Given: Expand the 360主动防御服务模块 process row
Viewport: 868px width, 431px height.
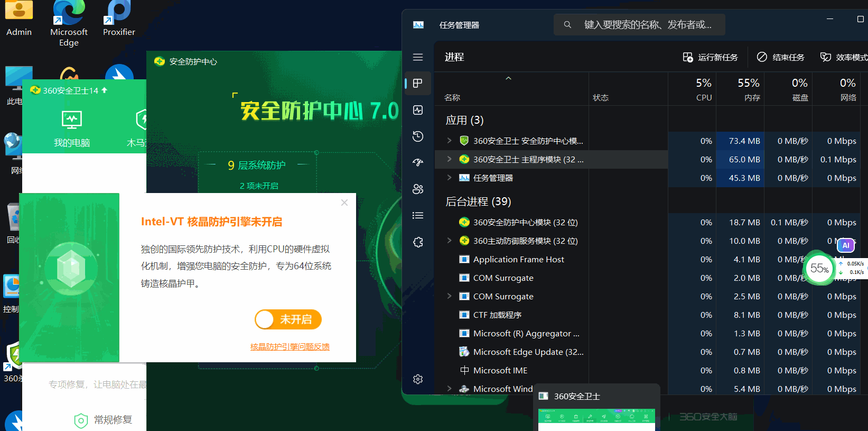Looking at the screenshot, I should click(449, 241).
